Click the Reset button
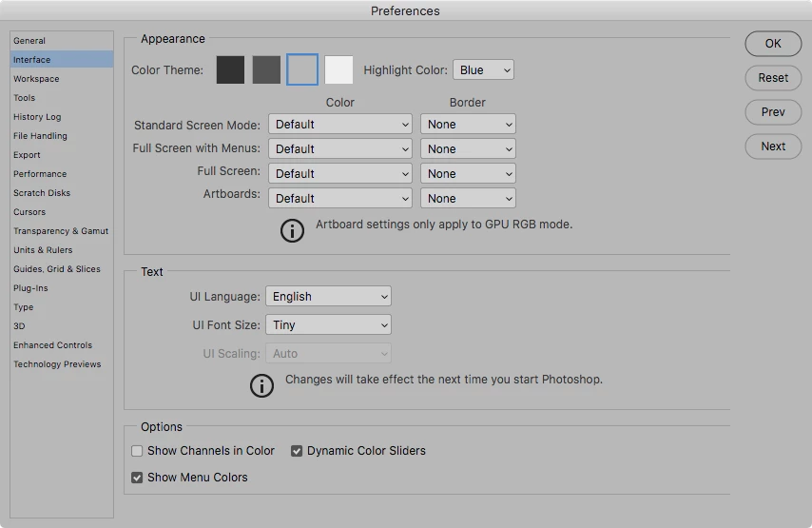Image resolution: width=812 pixels, height=528 pixels. (773, 78)
